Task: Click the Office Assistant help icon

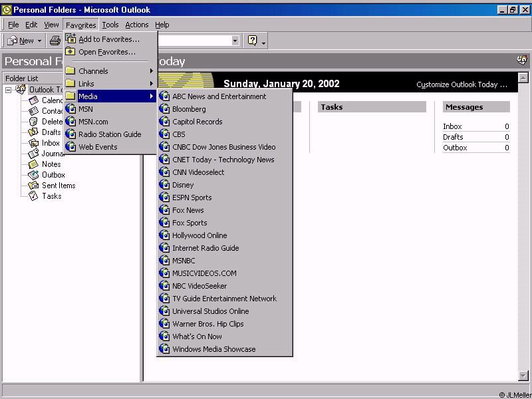Action: pos(253,41)
